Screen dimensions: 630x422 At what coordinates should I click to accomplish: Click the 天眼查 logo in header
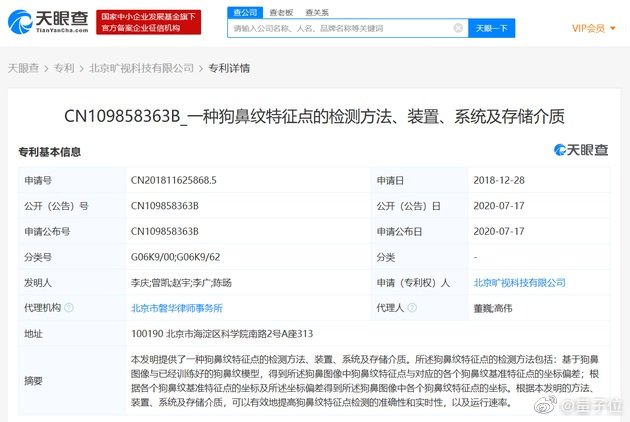[50, 23]
